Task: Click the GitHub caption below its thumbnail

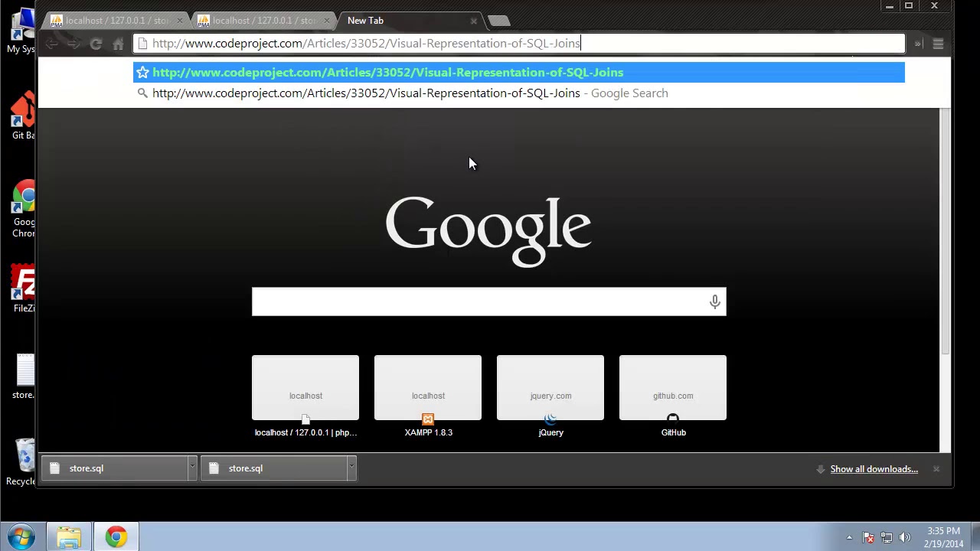Action: click(673, 432)
